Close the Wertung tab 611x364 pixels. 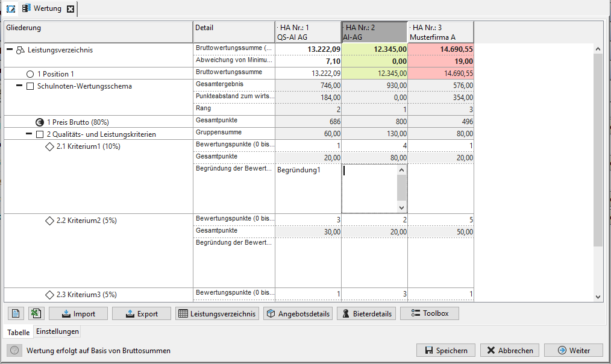point(70,9)
